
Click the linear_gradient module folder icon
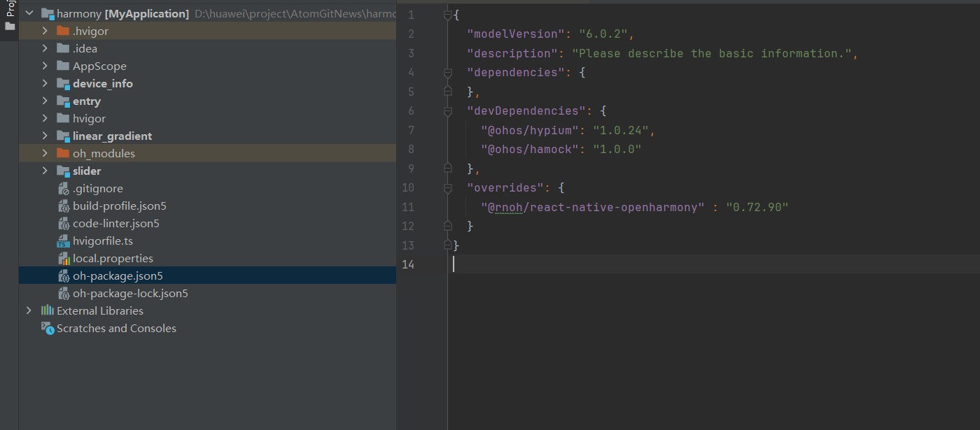click(63, 136)
